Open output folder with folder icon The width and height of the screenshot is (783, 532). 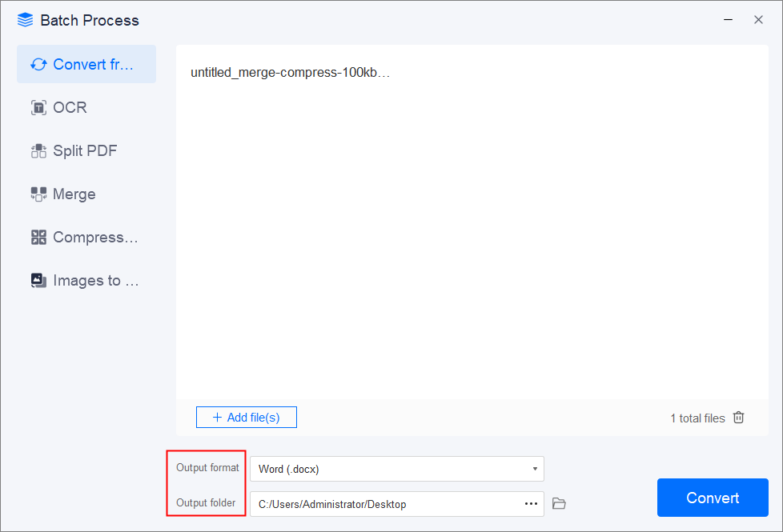pyautogui.click(x=559, y=503)
